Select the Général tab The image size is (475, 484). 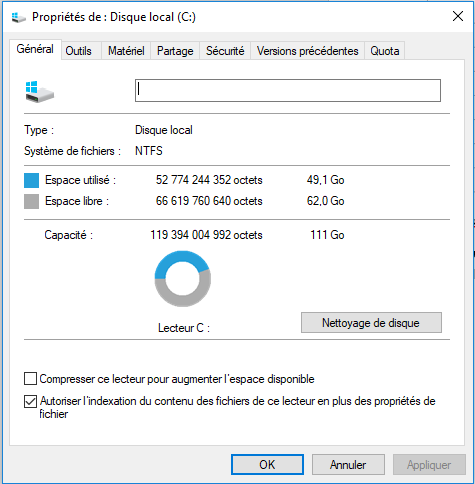click(x=35, y=49)
